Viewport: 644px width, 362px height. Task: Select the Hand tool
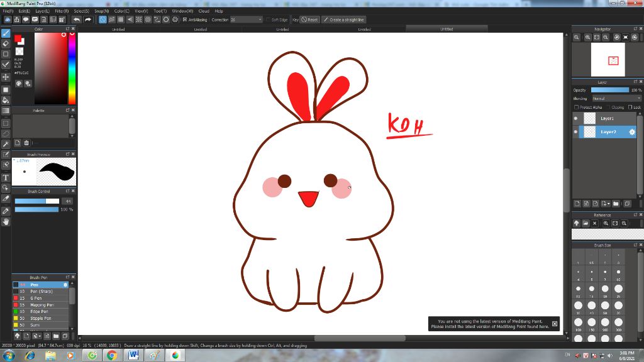pos(6,222)
